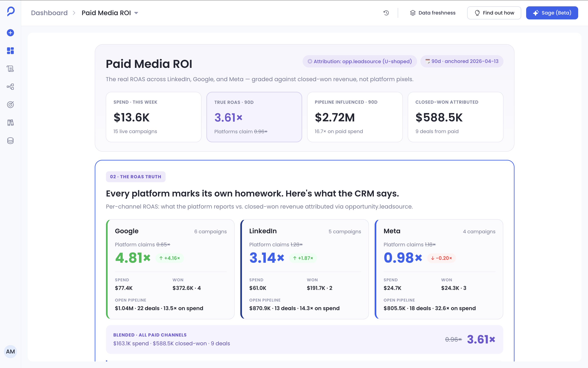Open the AM user avatar
The height and width of the screenshot is (368, 588).
pos(10,351)
